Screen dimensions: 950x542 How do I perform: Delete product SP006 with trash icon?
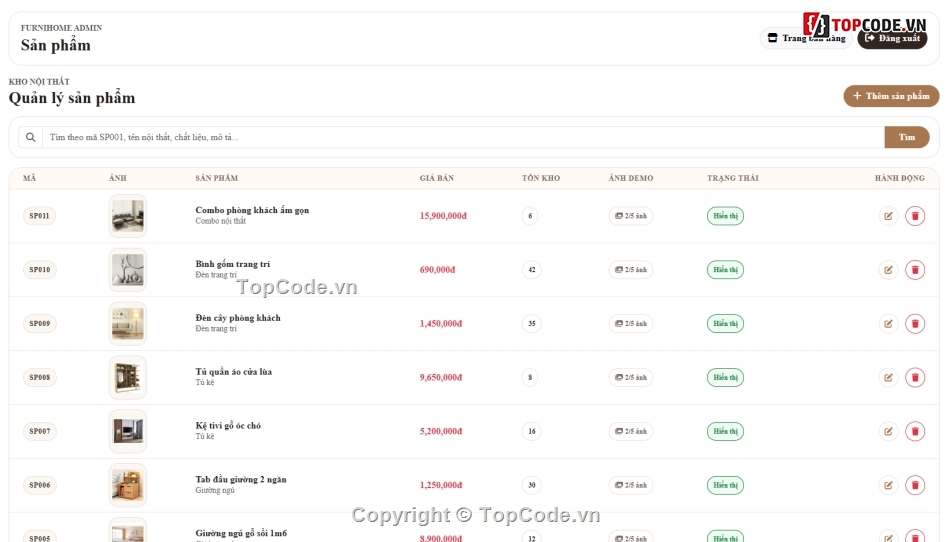coord(915,485)
